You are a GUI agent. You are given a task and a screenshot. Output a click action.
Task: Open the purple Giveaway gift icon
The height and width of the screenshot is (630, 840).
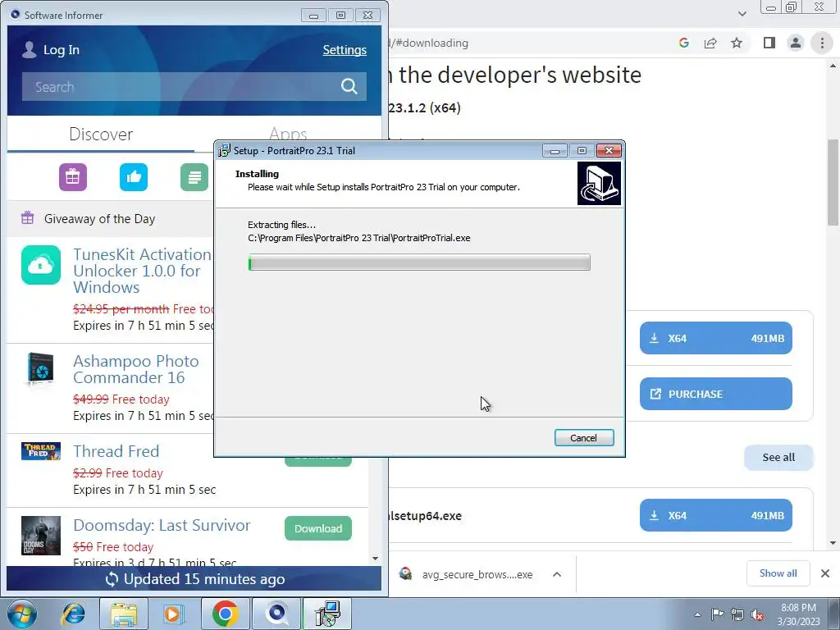point(73,177)
